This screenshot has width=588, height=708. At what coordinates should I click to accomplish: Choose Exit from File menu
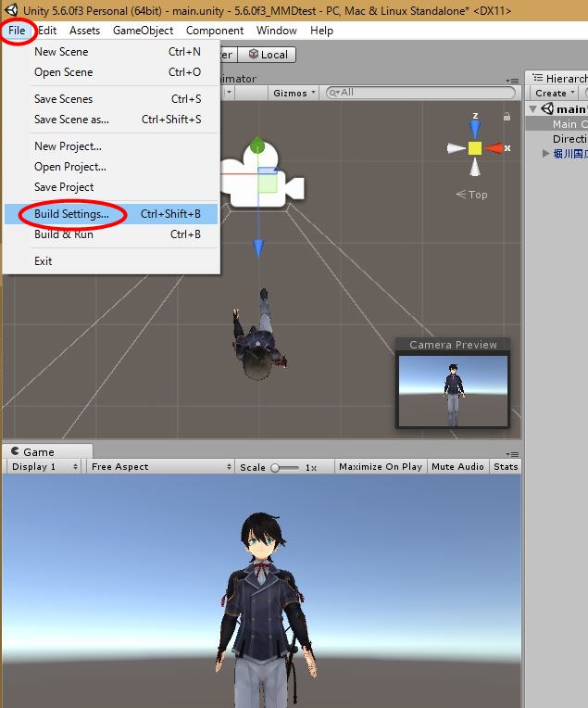pos(111,261)
